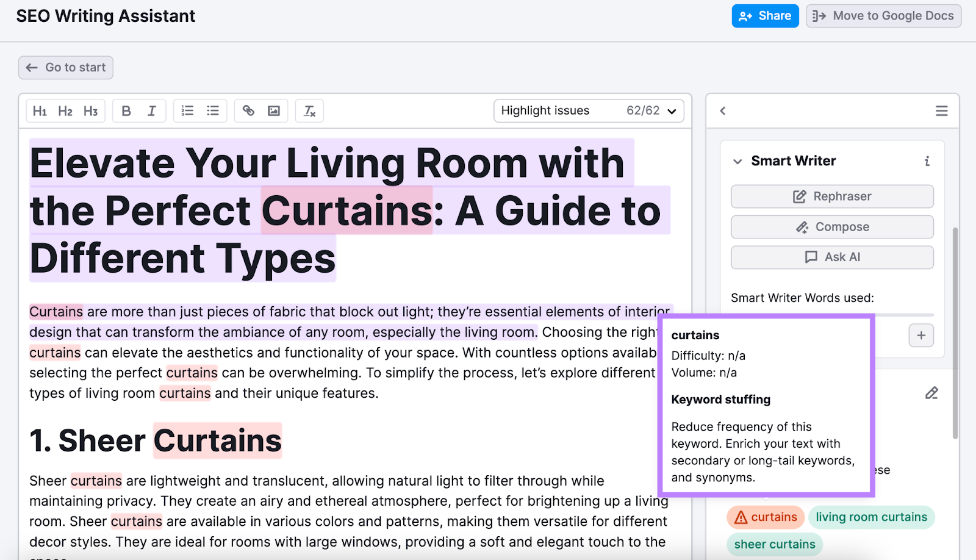The width and height of the screenshot is (976, 560).
Task: Insert an image
Action: (x=274, y=110)
